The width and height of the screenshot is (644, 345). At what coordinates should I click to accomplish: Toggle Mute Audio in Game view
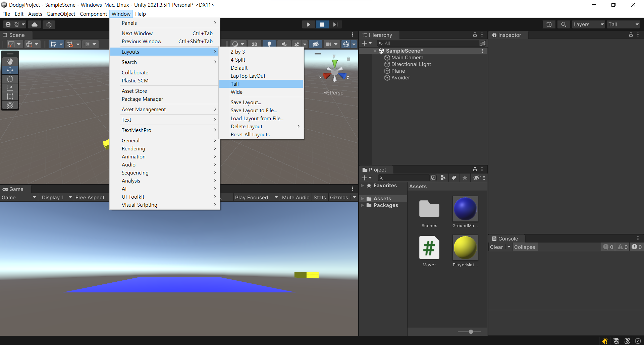point(296,198)
